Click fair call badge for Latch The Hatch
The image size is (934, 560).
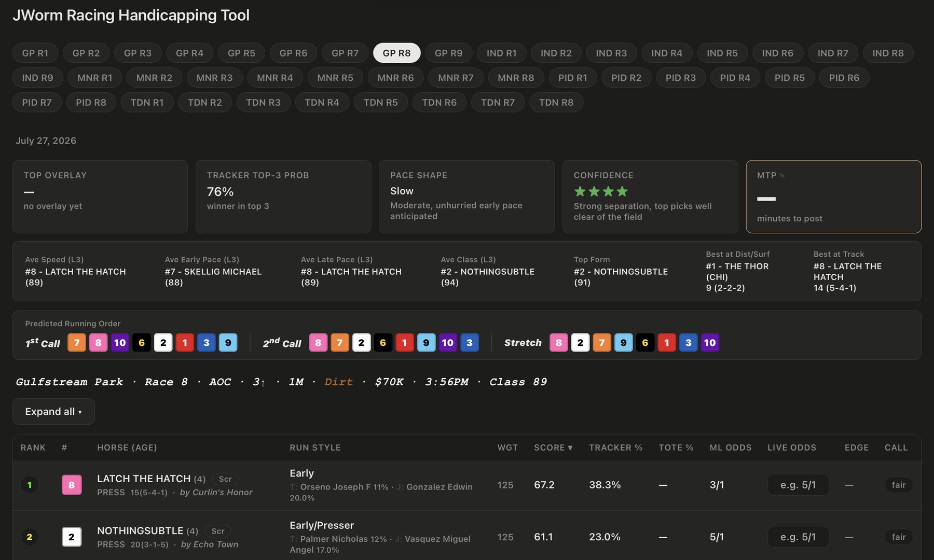pos(899,485)
